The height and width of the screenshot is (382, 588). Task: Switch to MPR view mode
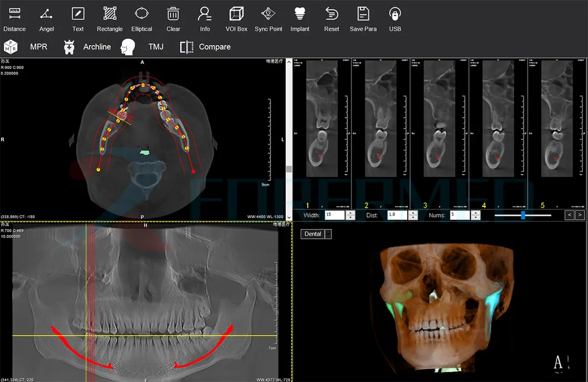point(33,47)
